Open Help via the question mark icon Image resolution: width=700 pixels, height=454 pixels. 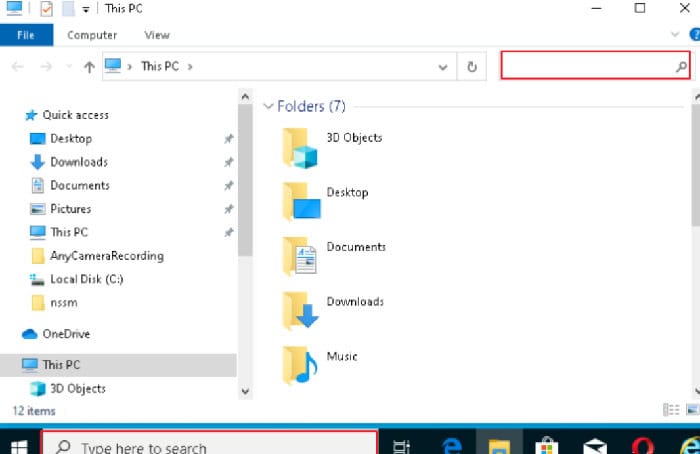click(695, 35)
